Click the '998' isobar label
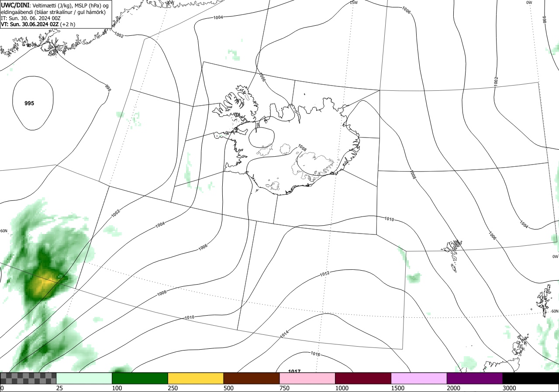Screen dimensions: 559x392 click(108, 88)
